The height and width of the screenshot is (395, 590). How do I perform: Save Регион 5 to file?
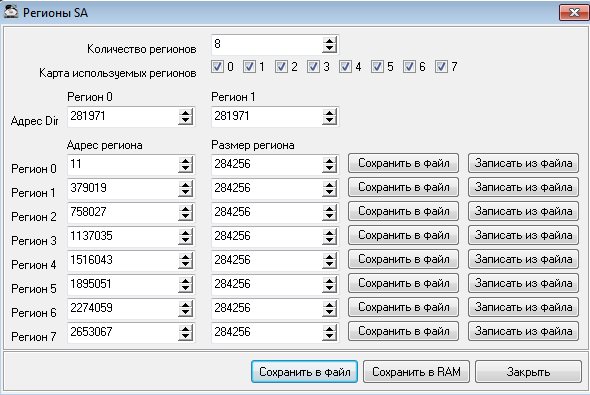403,283
